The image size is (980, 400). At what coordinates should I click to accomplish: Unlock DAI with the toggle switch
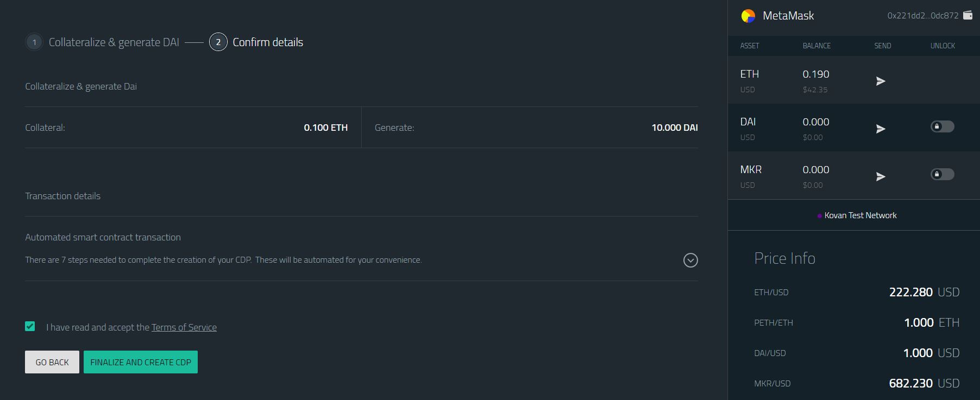point(943,126)
